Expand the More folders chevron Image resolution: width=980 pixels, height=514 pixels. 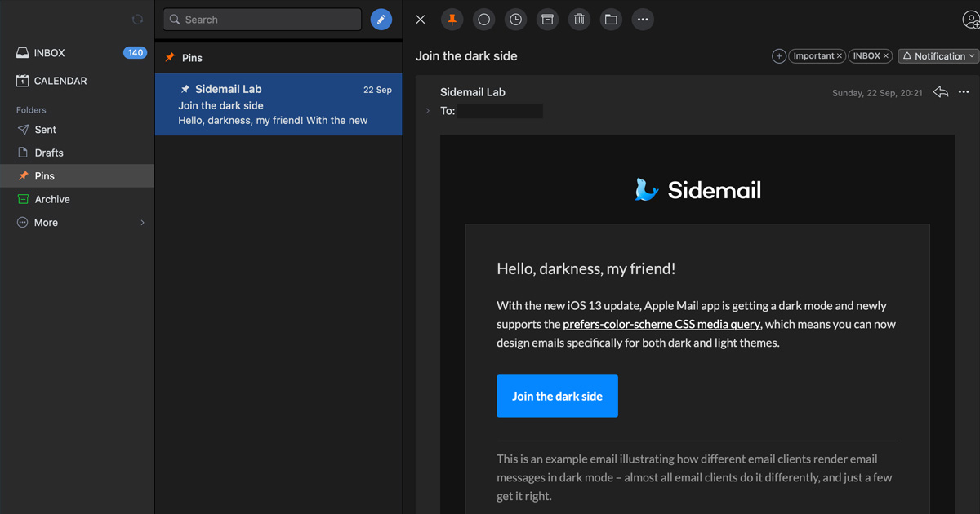(x=142, y=223)
